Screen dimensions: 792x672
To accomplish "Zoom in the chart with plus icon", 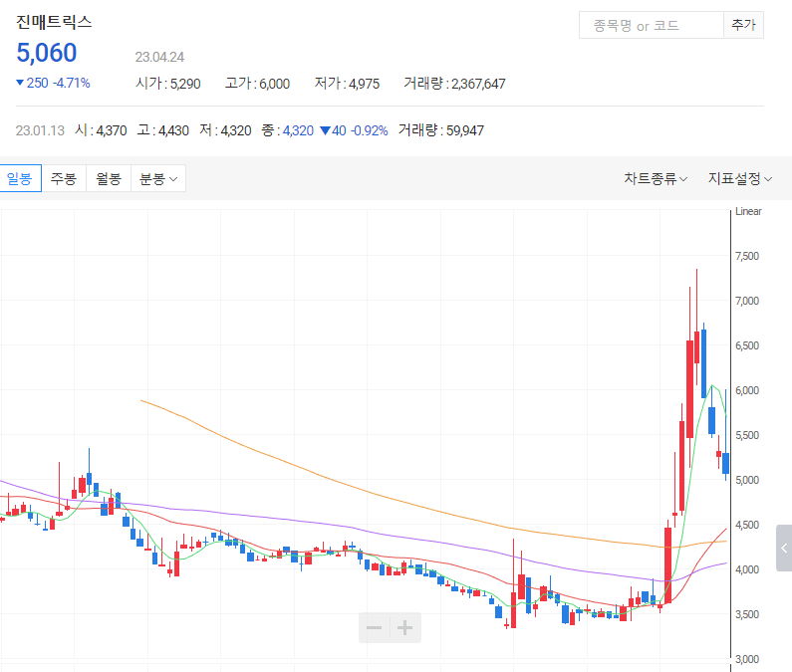I will pyautogui.click(x=405, y=627).
